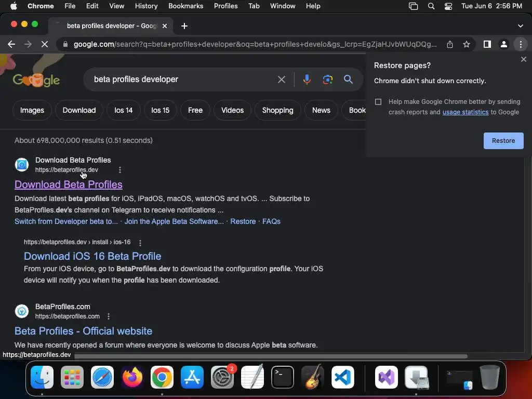Open the Bookmarks menu
Screen dimensions: 532x399
click(185, 6)
